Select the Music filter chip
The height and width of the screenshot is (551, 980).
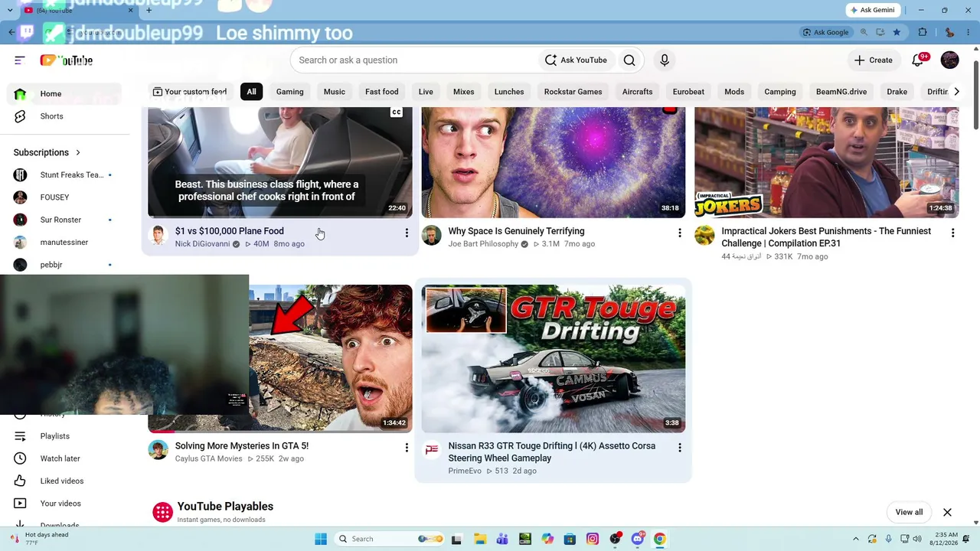[335, 92]
